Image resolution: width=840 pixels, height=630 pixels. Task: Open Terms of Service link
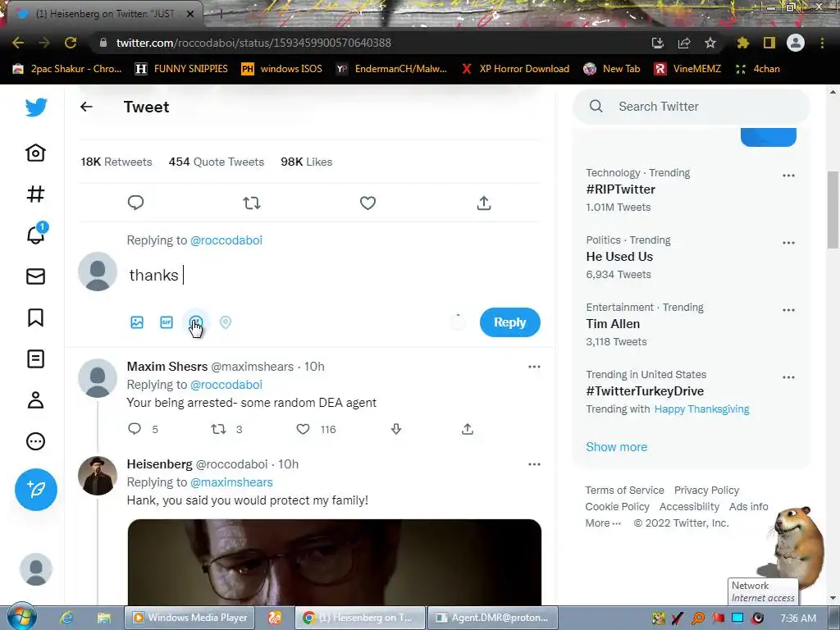click(x=624, y=491)
